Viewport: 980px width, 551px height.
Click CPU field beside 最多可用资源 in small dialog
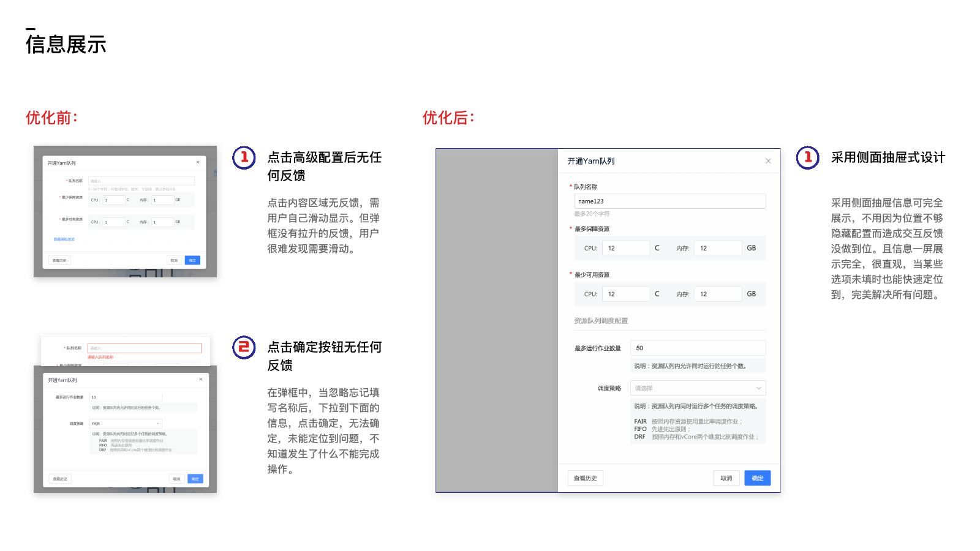114,222
